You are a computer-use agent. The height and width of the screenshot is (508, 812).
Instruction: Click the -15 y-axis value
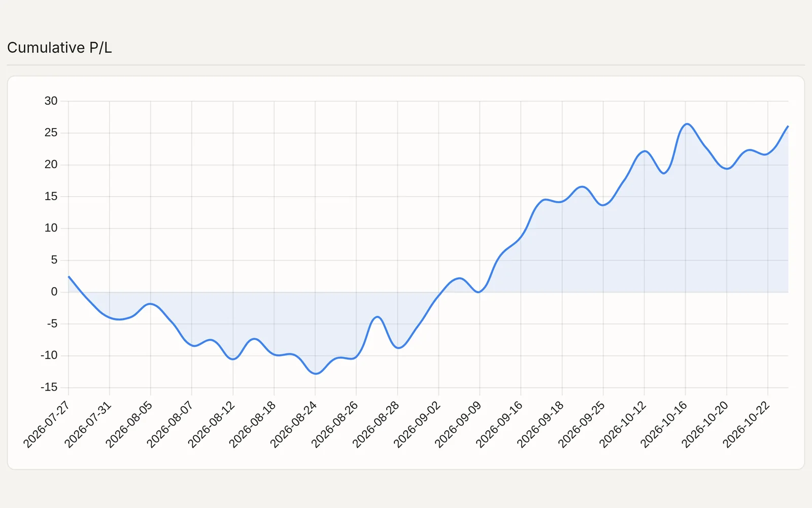[x=50, y=387]
